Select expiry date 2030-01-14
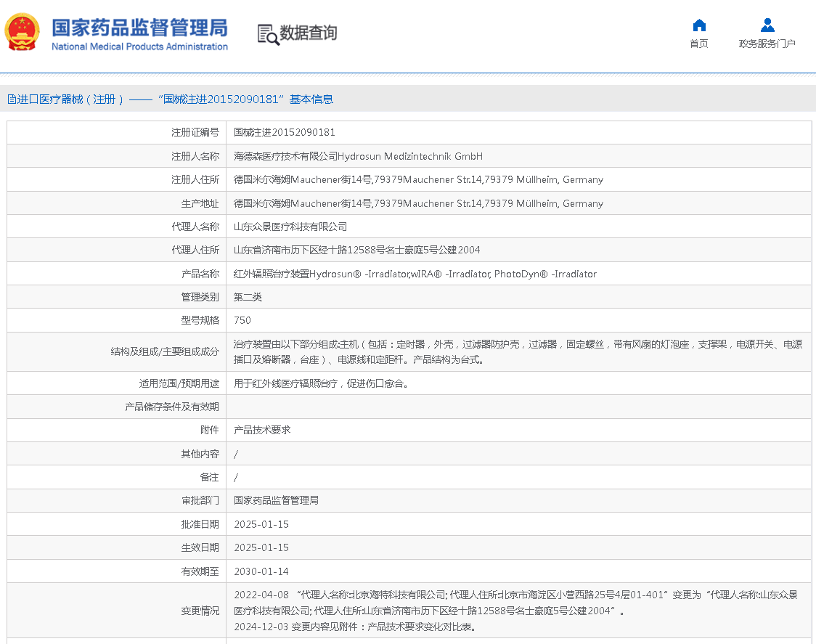The height and width of the screenshot is (644, 816). (x=261, y=571)
